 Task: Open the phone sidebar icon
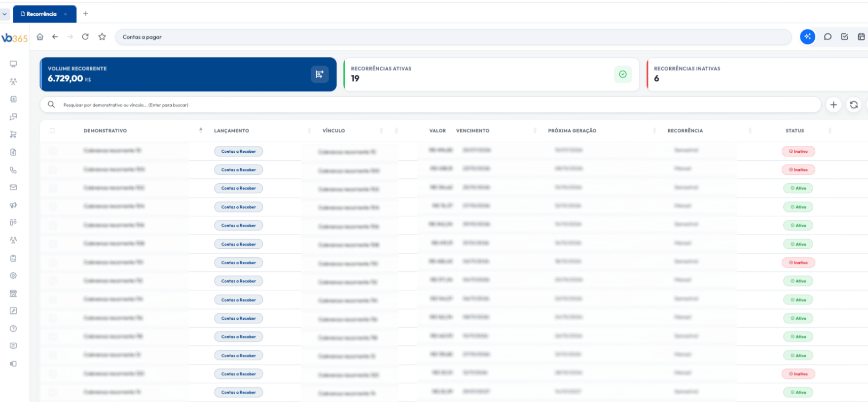tap(13, 170)
